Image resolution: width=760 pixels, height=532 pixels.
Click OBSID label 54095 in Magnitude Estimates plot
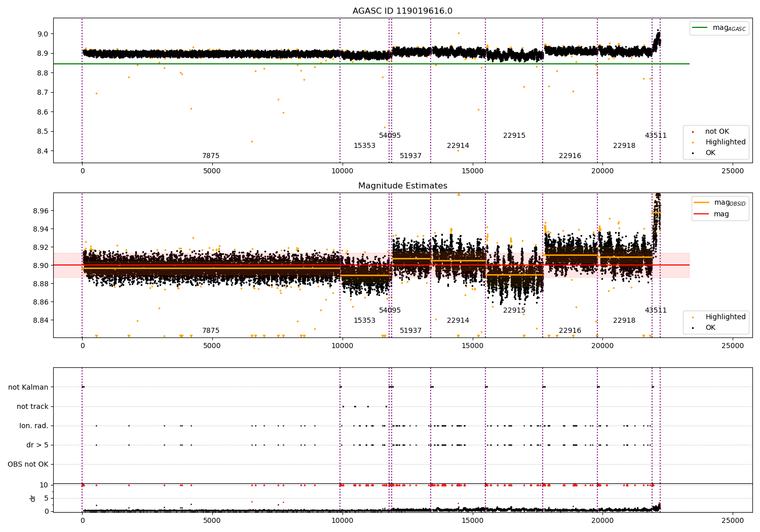390,311
